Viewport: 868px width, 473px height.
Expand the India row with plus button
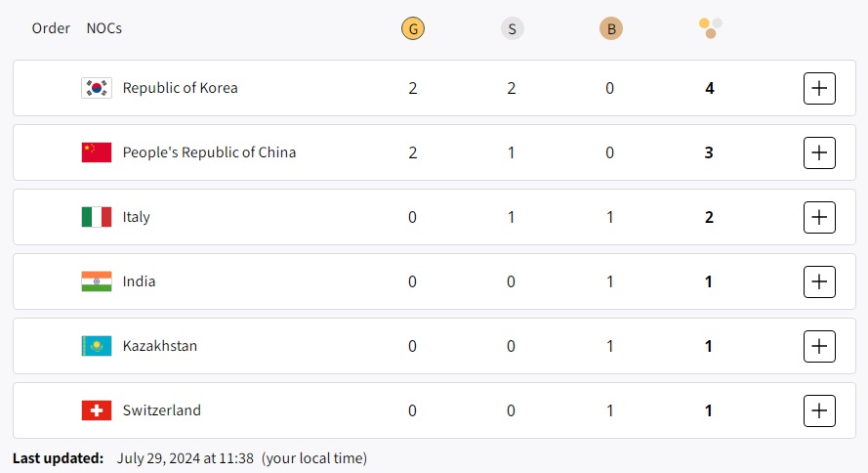(819, 281)
